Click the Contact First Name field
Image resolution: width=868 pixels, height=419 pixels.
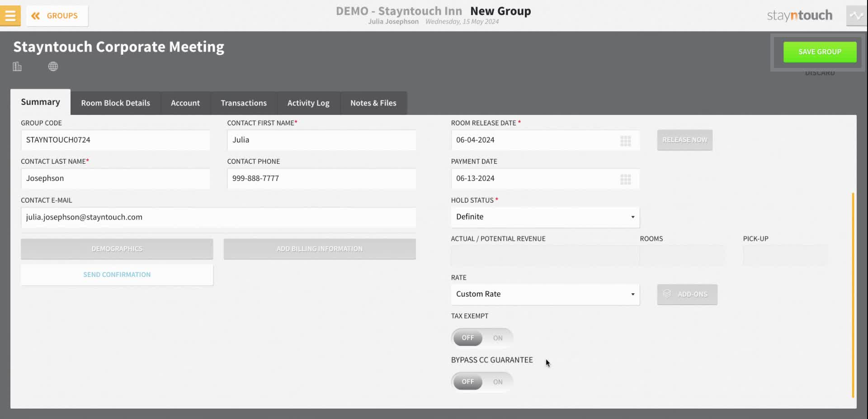coord(321,140)
